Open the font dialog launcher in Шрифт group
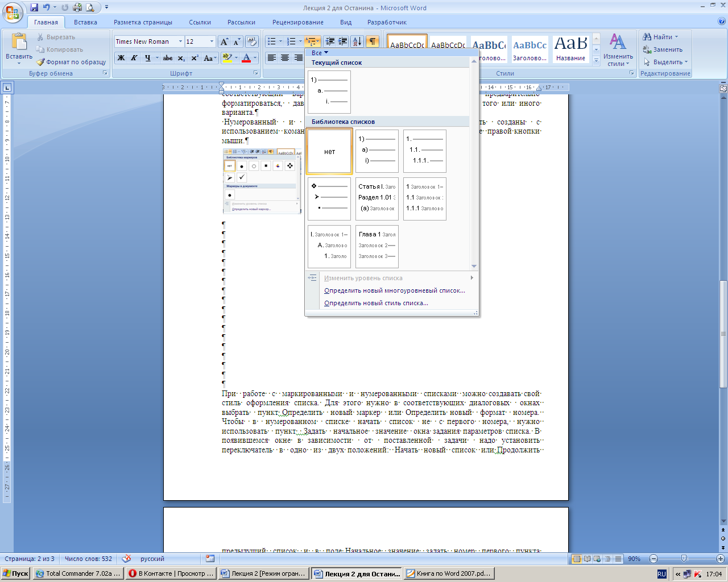This screenshot has height=582, width=728. [x=256, y=73]
